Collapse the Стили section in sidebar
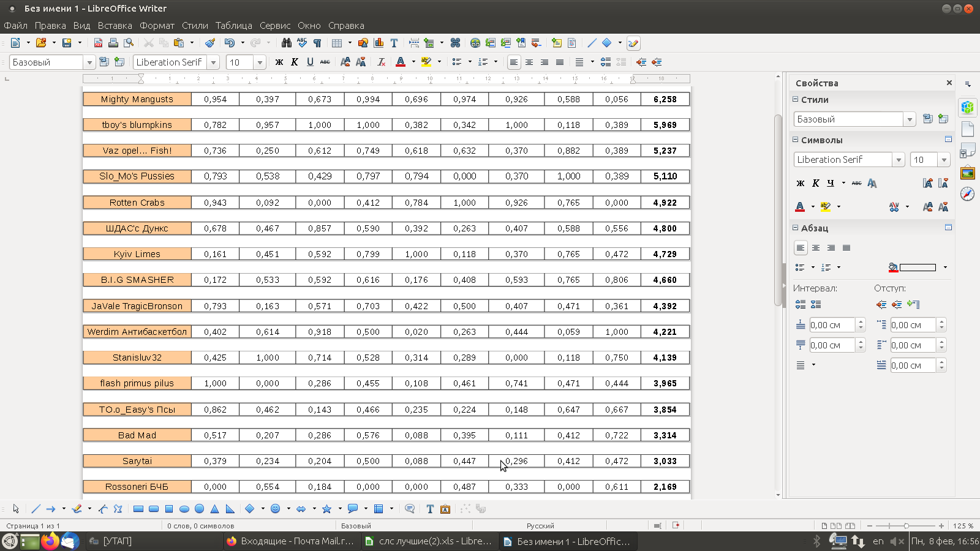980x551 pixels. coord(796,99)
